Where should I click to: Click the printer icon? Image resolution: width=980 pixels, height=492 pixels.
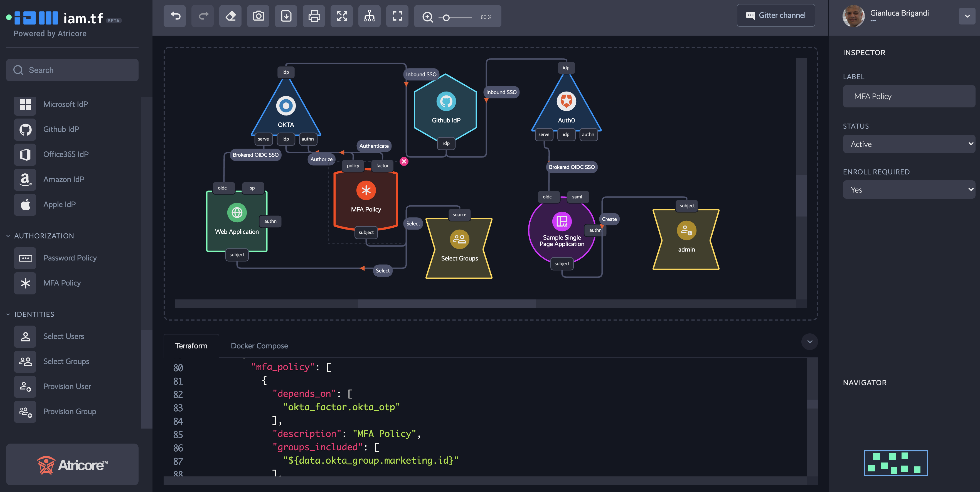[314, 16]
